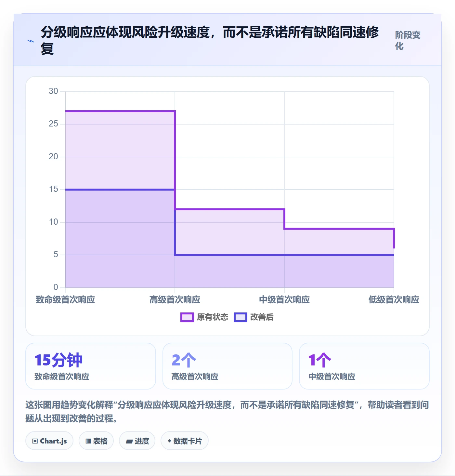
Task: Click the y-axis value 30
Action: 54,91
